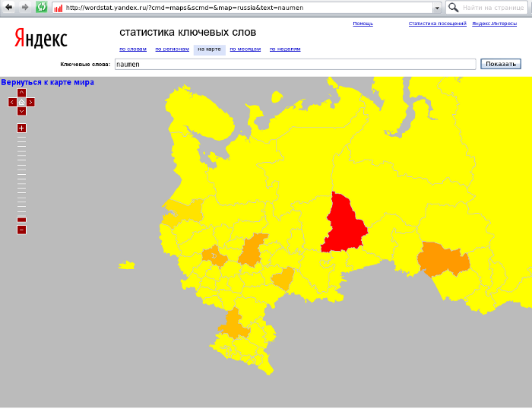Click the red bar-chart site icon in the address bar
Screen dimensions: 532x409
point(59,8)
